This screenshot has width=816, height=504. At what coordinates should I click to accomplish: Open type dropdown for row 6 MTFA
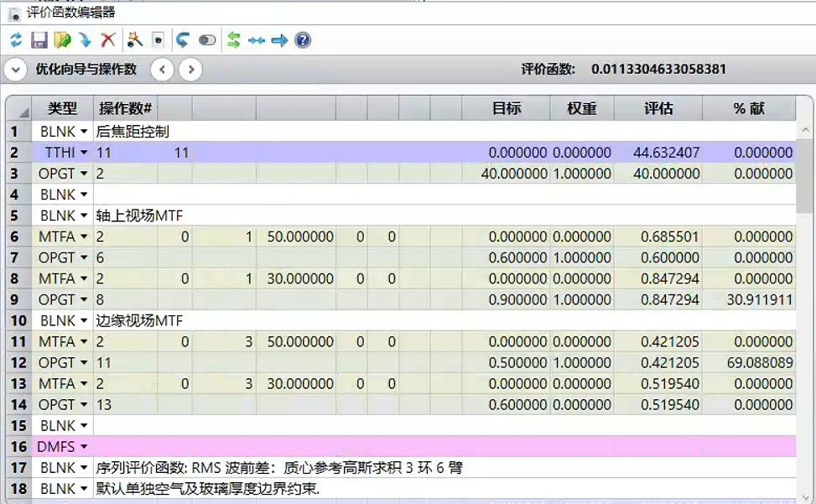pyautogui.click(x=83, y=237)
